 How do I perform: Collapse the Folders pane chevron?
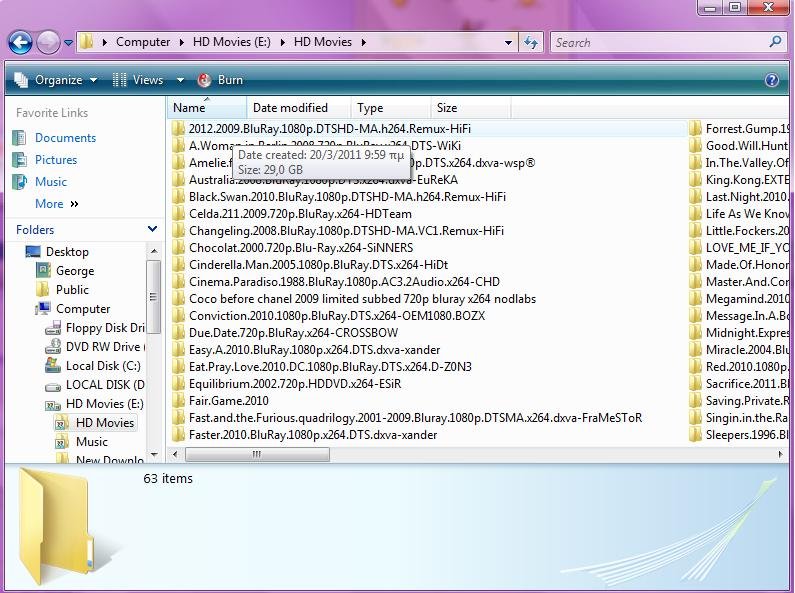[152, 230]
